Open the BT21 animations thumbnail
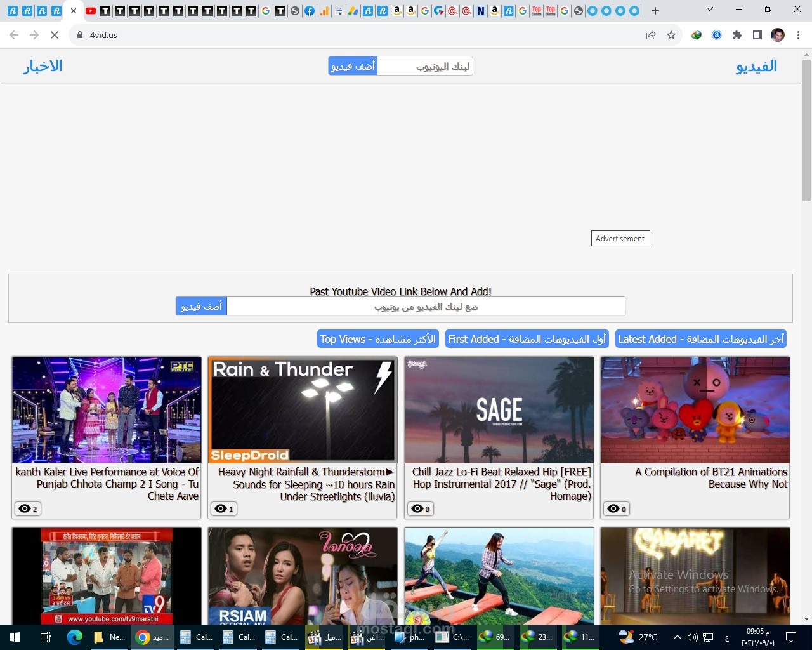 coord(695,410)
